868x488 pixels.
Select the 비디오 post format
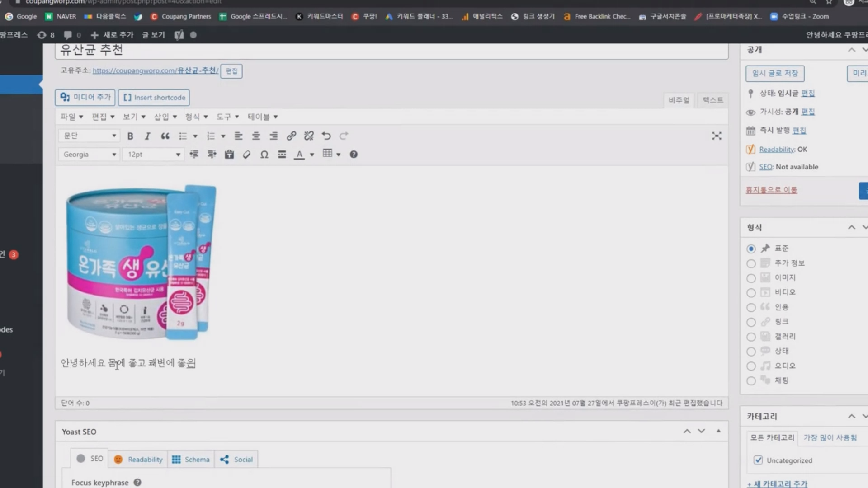[x=751, y=293]
